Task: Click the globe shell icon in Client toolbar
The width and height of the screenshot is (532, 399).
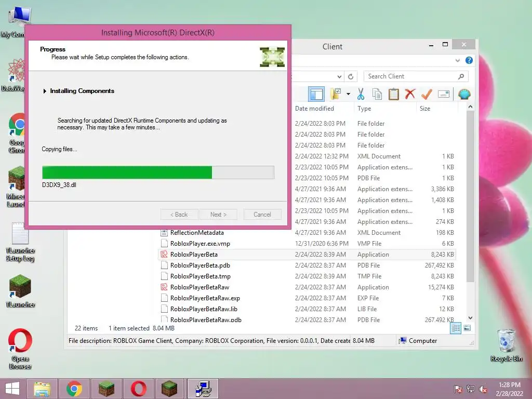Action: (x=464, y=94)
